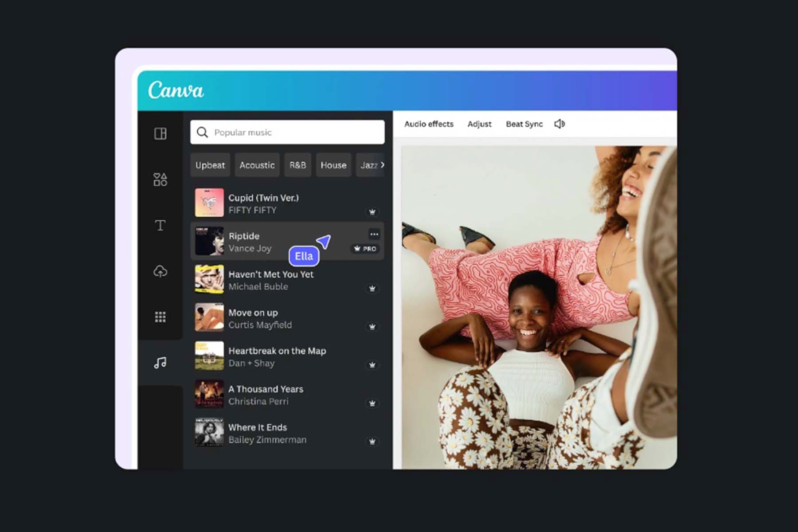Image resolution: width=798 pixels, height=532 pixels.
Task: Open Beat Sync option
Action: point(524,124)
